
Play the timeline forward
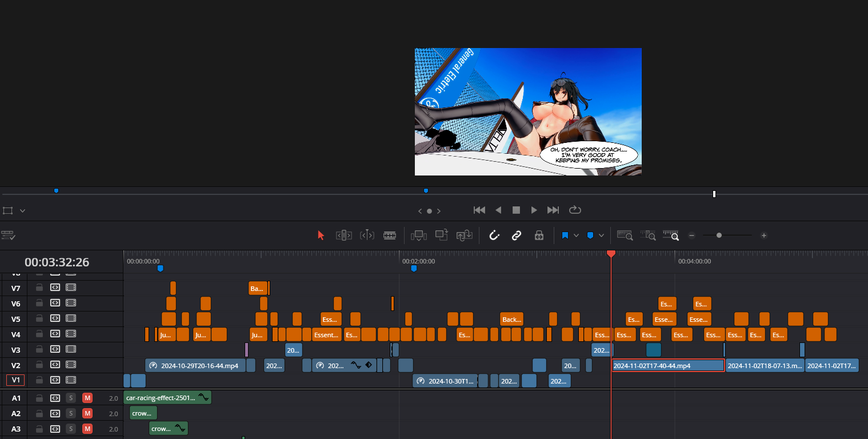[x=534, y=210]
